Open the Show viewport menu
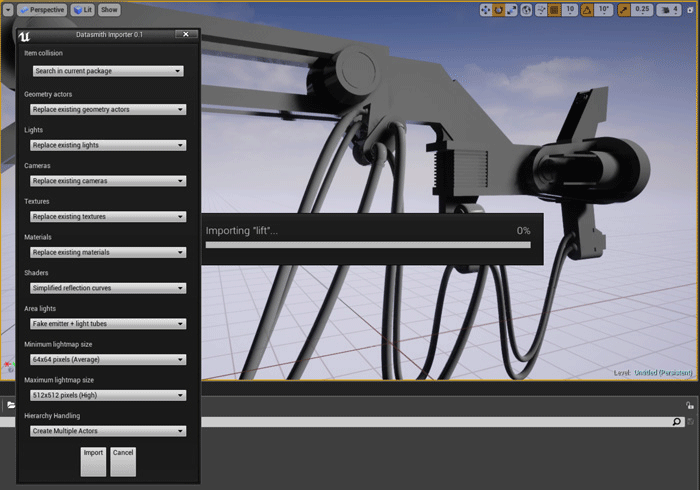 point(109,10)
